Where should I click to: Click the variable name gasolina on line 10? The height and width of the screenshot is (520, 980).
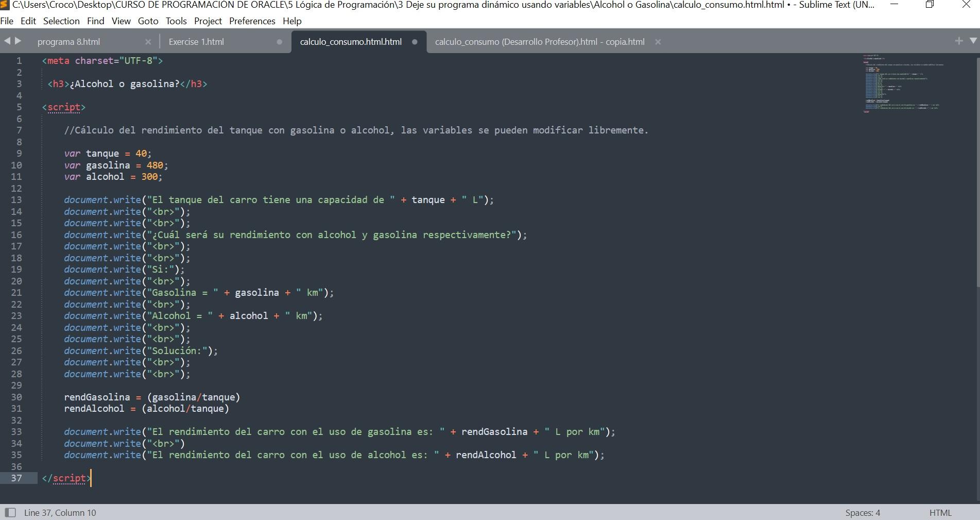(x=108, y=165)
